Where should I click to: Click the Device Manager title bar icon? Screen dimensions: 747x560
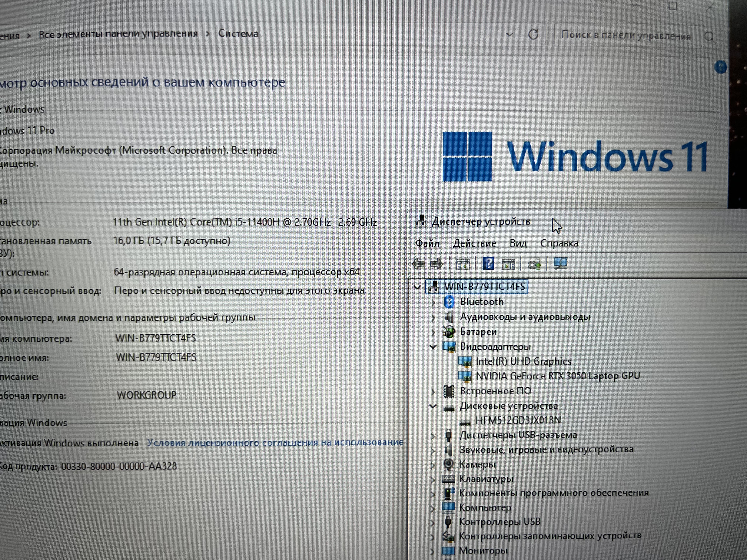(420, 221)
